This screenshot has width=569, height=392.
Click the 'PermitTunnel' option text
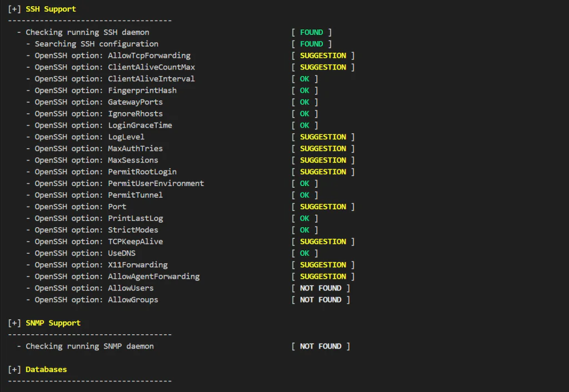(136, 195)
